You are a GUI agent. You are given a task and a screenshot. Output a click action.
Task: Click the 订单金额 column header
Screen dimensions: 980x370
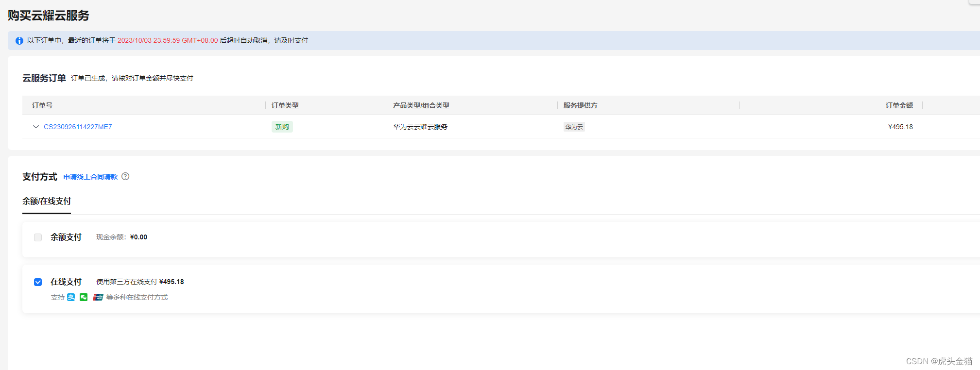pos(899,105)
